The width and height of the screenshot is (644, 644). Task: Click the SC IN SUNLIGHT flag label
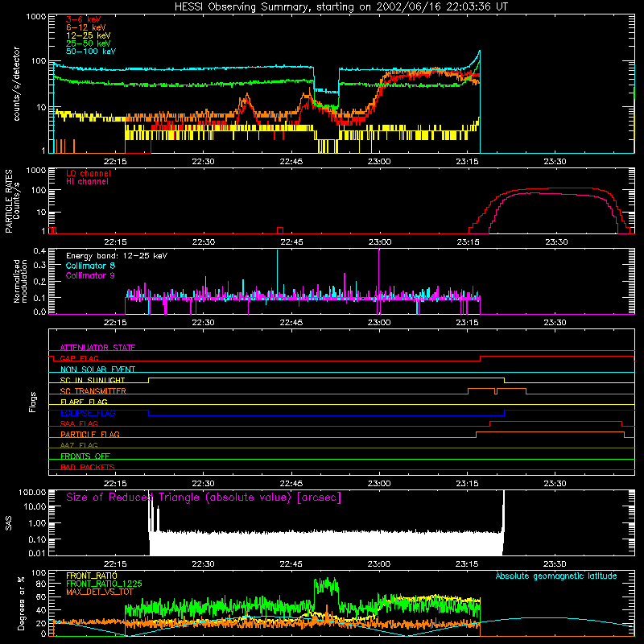coord(93,380)
